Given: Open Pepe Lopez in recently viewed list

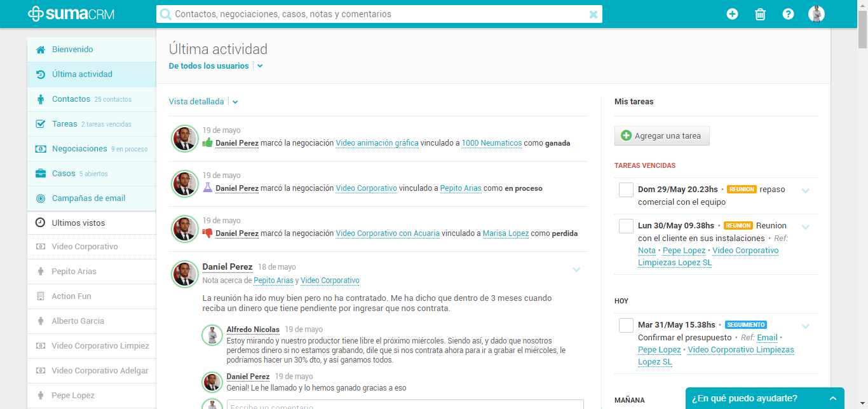Looking at the screenshot, I should pyautogui.click(x=73, y=396).
